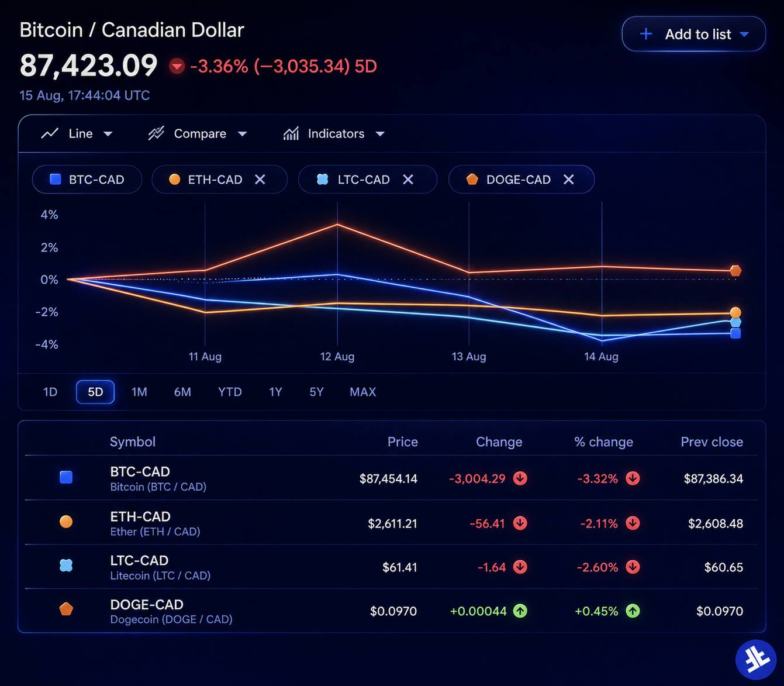Expand the Line chart type dropdown arrow

click(x=108, y=134)
